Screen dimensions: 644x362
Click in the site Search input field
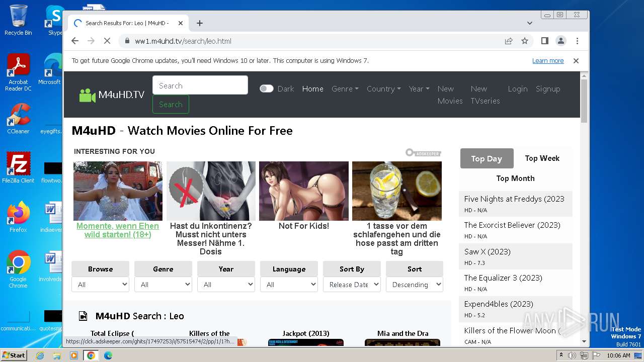tap(200, 85)
